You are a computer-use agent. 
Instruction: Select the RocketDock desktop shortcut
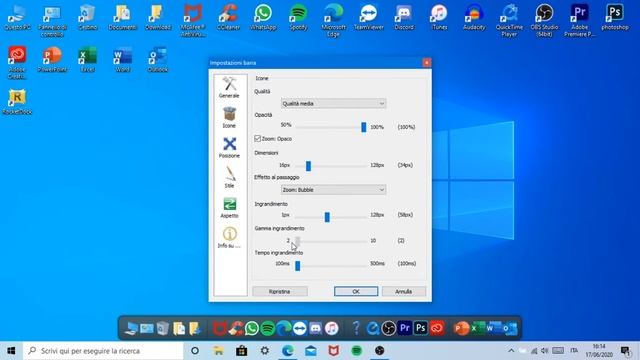[x=17, y=102]
